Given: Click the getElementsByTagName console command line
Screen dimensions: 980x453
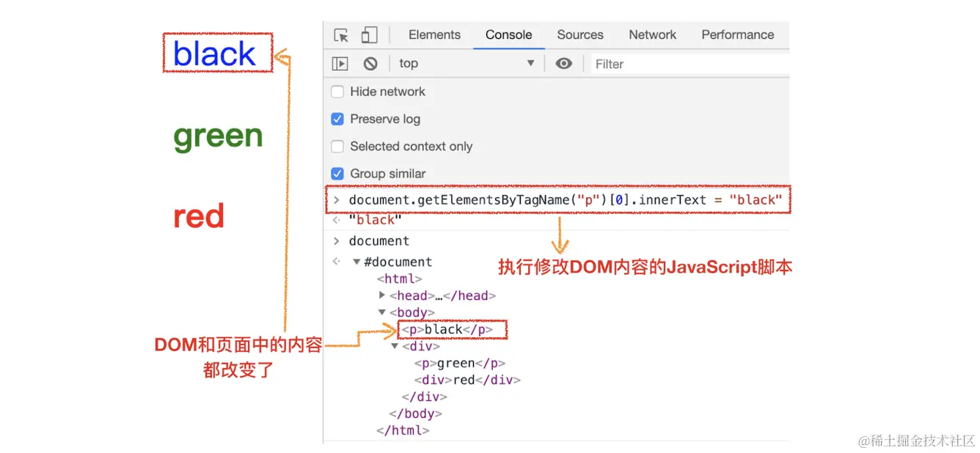Looking at the screenshot, I should coord(566,200).
